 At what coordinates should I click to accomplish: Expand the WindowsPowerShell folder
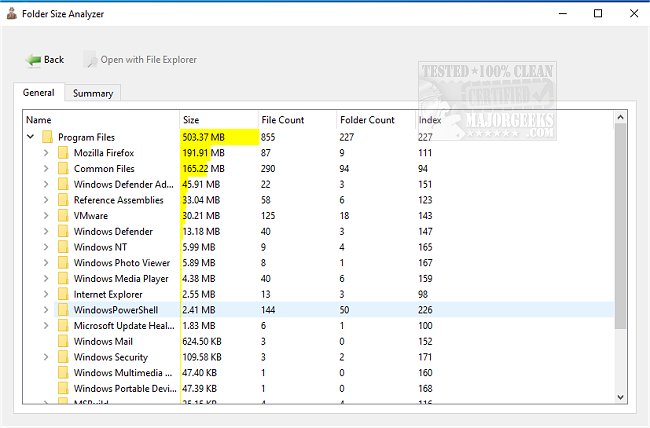(46, 310)
